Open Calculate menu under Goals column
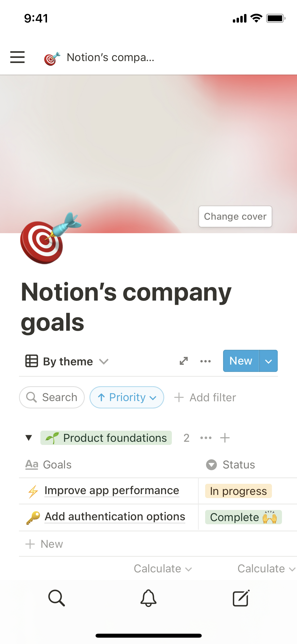Viewport: 297px width, 644px height. point(163,569)
